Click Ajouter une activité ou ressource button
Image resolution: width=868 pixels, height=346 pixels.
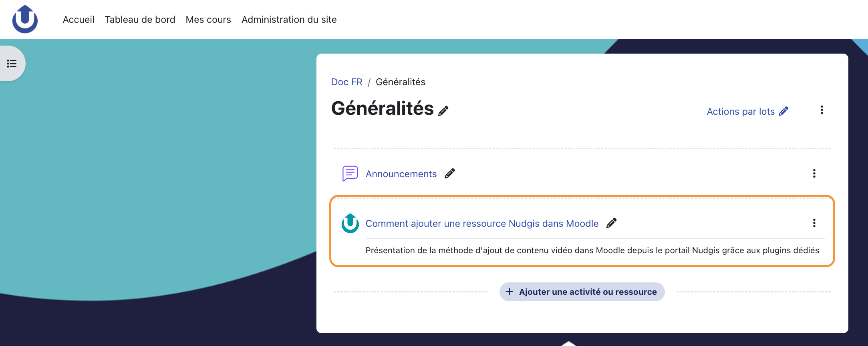click(582, 292)
